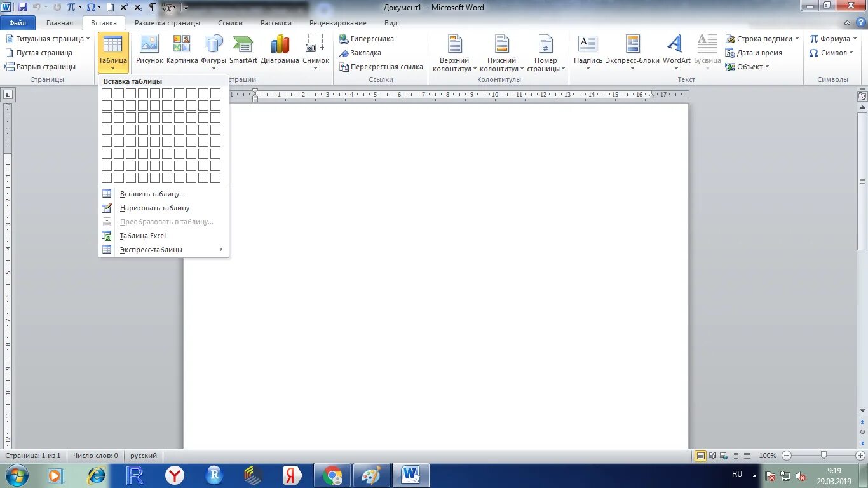Click the 100% zoom level
Image resolution: width=868 pixels, height=488 pixels.
tap(768, 456)
